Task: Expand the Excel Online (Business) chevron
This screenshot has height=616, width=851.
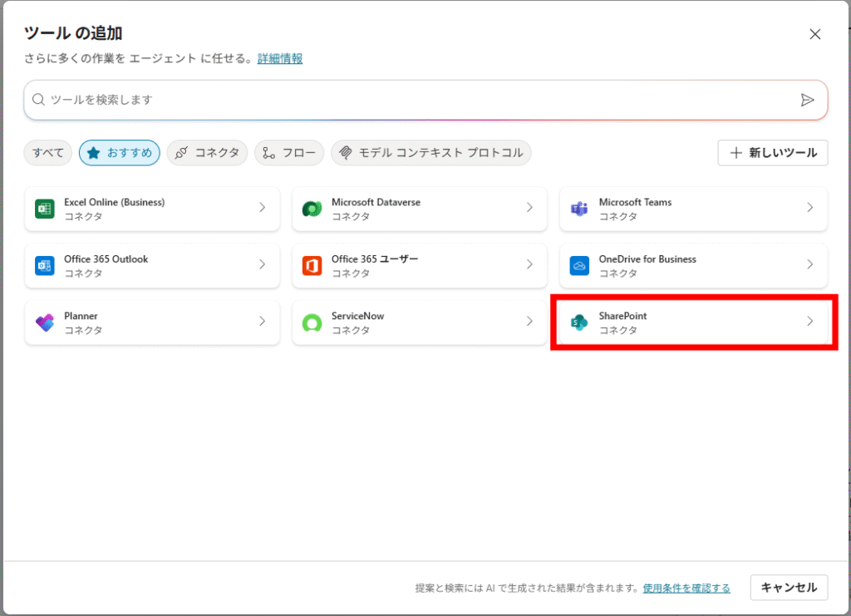Action: click(x=262, y=207)
